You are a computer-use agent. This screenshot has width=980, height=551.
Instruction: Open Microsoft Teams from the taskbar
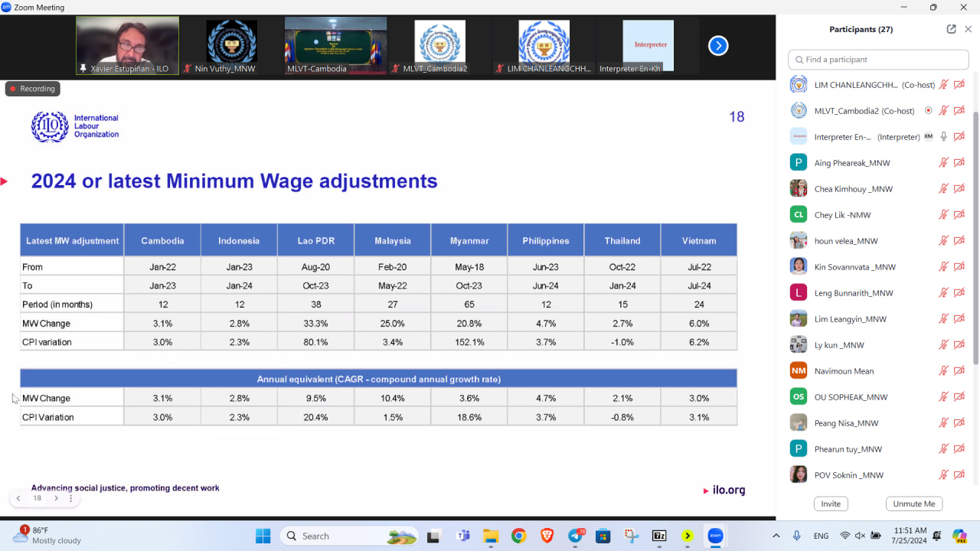coord(462,536)
